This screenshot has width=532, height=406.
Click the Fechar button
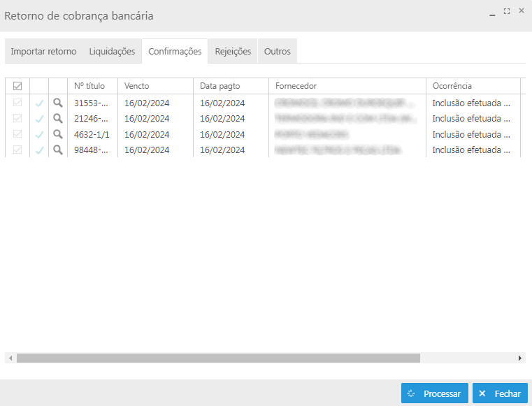coord(500,393)
